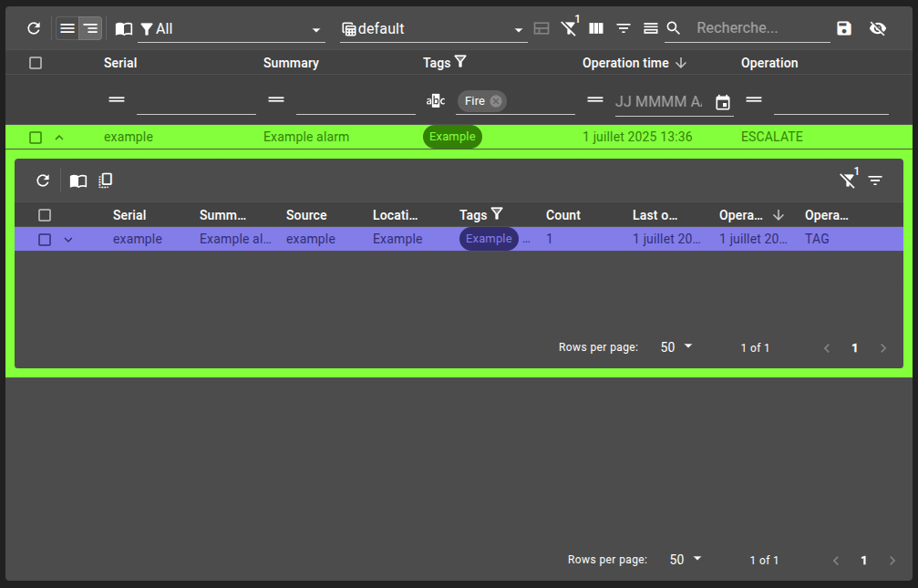The image size is (918, 588).
Task: Toggle filter row in nested toolbar
Action: [875, 181]
